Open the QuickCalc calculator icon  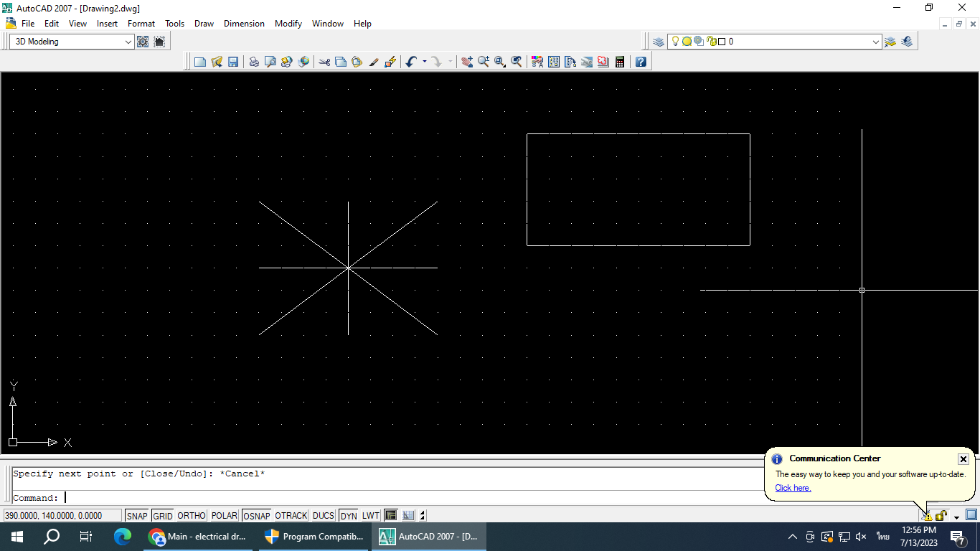pyautogui.click(x=620, y=62)
